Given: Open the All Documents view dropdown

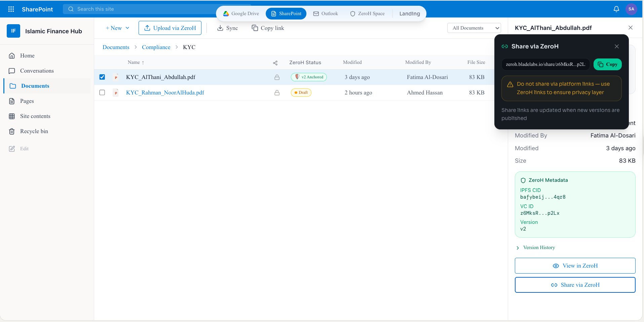Looking at the screenshot, I should click(x=474, y=28).
